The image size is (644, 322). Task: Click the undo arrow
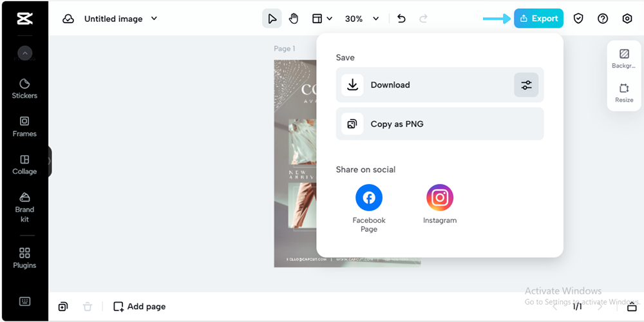[x=401, y=19]
